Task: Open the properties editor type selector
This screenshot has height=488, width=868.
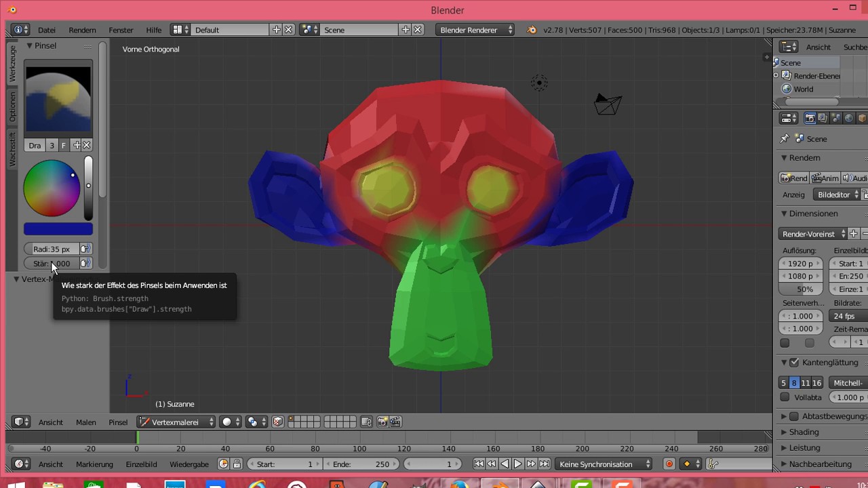Action: (789, 118)
